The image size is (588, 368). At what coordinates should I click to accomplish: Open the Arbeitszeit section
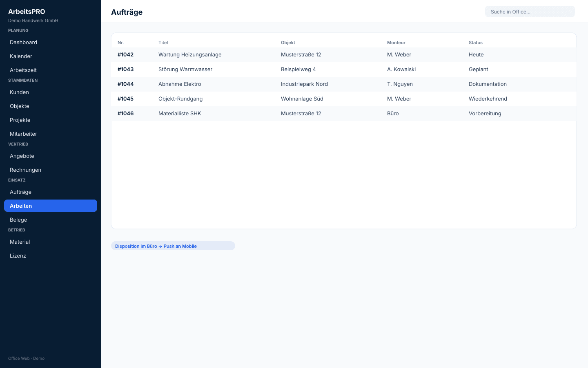point(51,70)
